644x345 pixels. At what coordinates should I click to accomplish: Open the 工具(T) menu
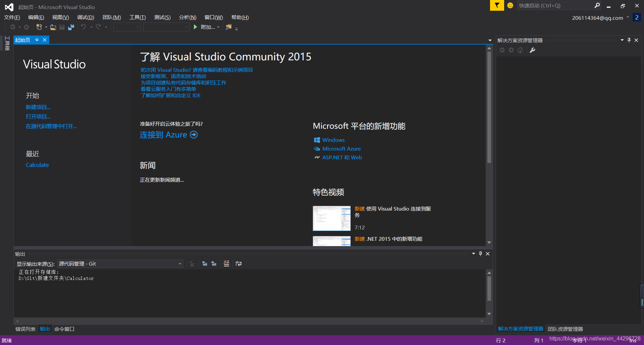pos(138,17)
